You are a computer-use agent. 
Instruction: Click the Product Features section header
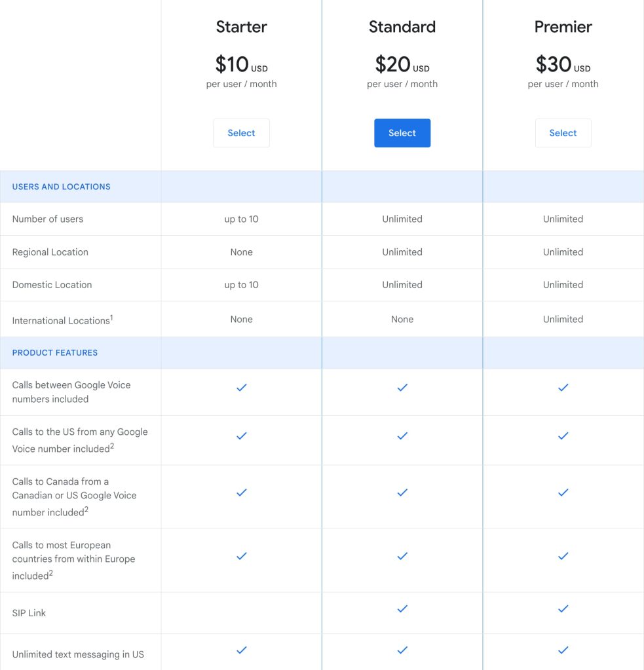click(55, 352)
